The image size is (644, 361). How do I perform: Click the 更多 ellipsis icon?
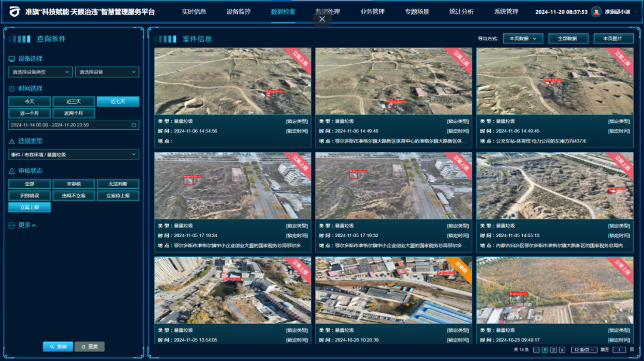click(12, 225)
